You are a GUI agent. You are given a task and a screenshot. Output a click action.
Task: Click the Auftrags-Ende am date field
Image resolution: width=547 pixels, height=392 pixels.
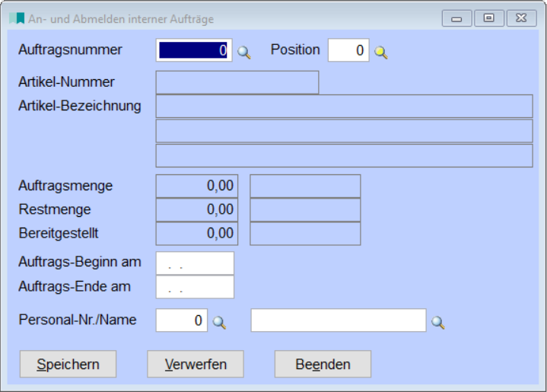click(195, 287)
